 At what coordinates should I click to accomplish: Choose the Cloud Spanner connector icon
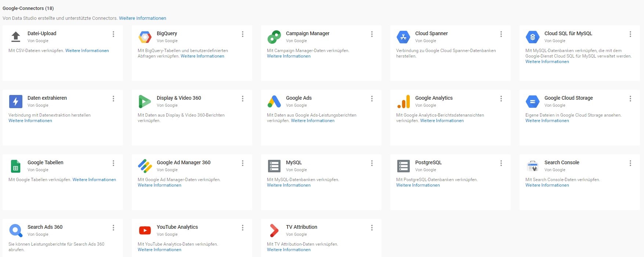pos(404,37)
